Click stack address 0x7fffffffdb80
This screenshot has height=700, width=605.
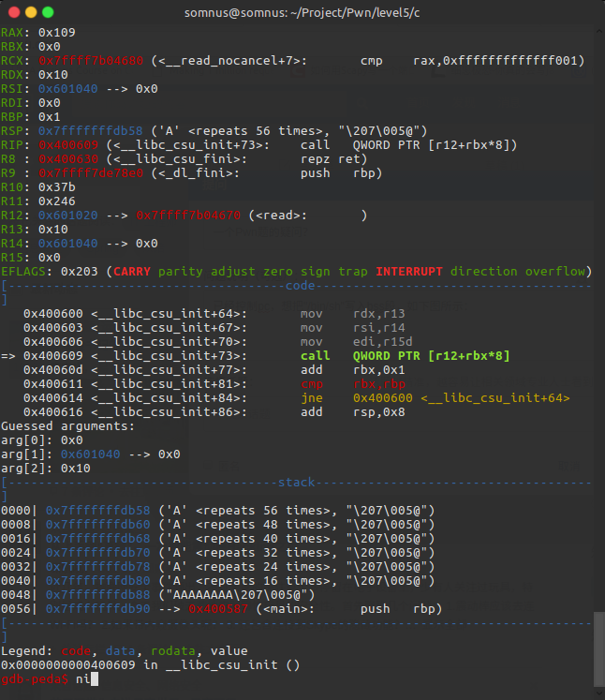click(97, 581)
